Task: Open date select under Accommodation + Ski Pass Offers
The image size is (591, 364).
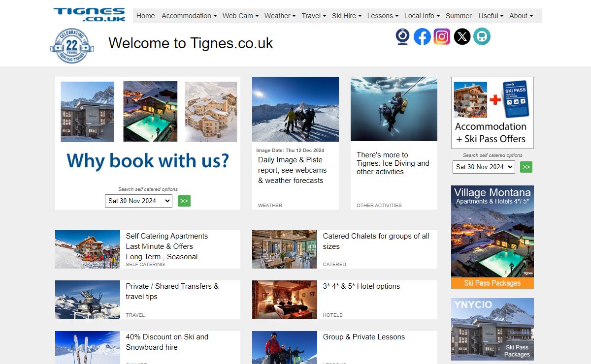Action: click(484, 167)
